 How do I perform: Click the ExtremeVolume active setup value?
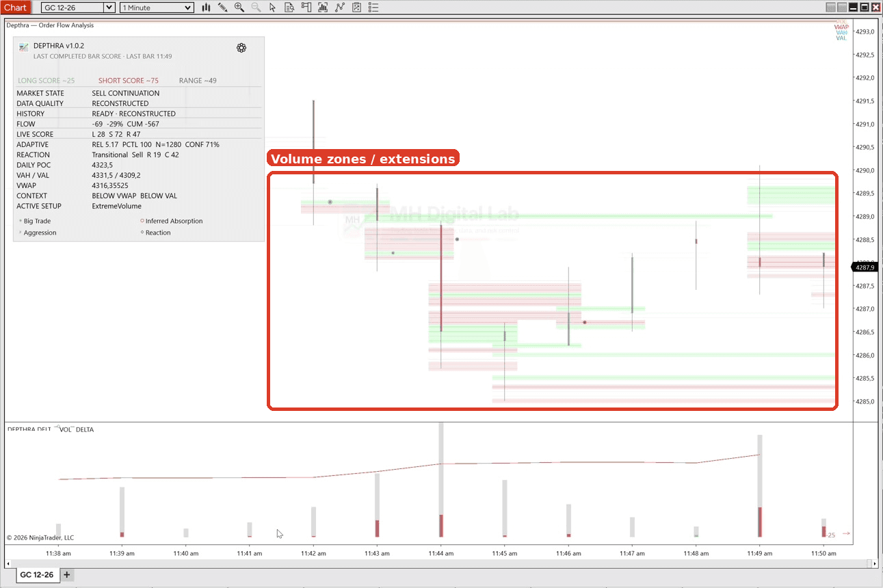point(117,206)
